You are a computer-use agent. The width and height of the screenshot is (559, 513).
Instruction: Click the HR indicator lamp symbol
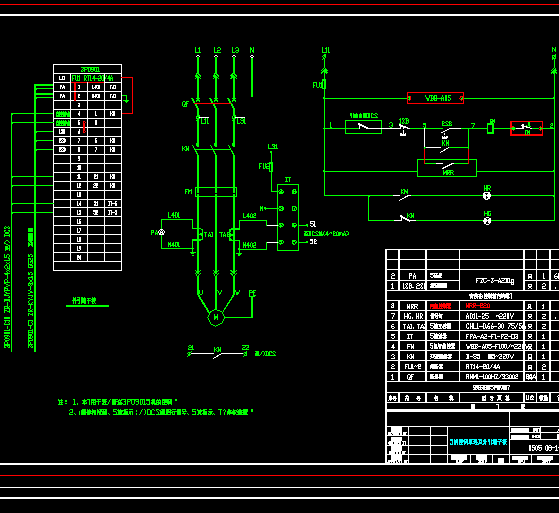click(487, 195)
